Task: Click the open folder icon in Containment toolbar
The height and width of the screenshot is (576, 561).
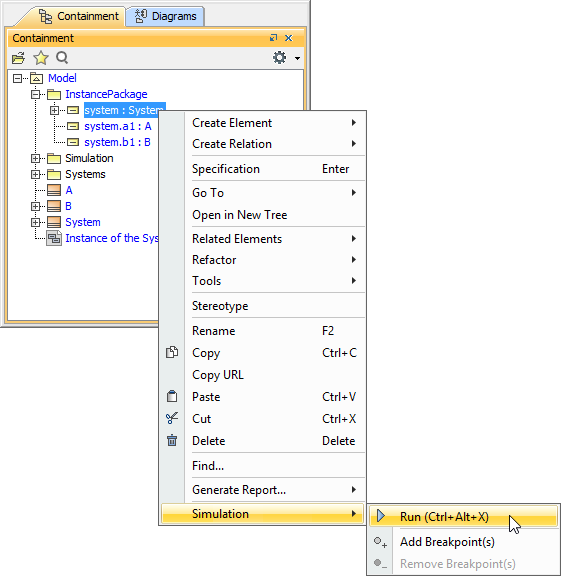Action: pyautogui.click(x=18, y=58)
